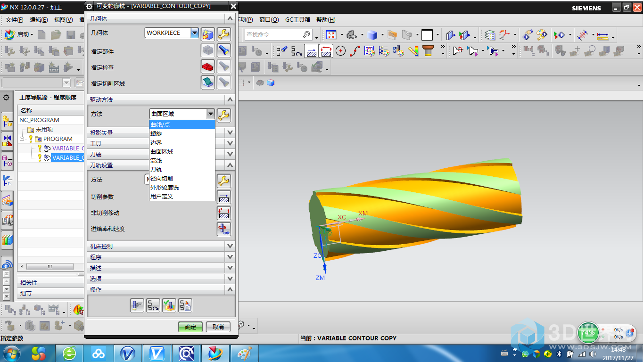The image size is (644, 362).
Task: Pick 径向切削 from the method list
Action: [162, 179]
